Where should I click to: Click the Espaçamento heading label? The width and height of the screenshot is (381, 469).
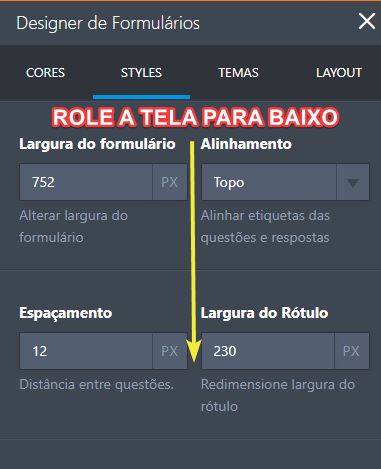pos(66,313)
